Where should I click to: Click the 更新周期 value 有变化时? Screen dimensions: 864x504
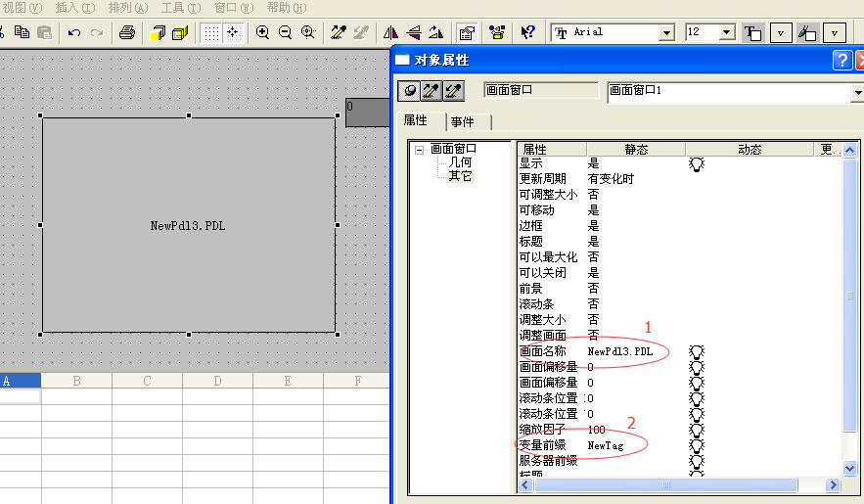tap(611, 179)
